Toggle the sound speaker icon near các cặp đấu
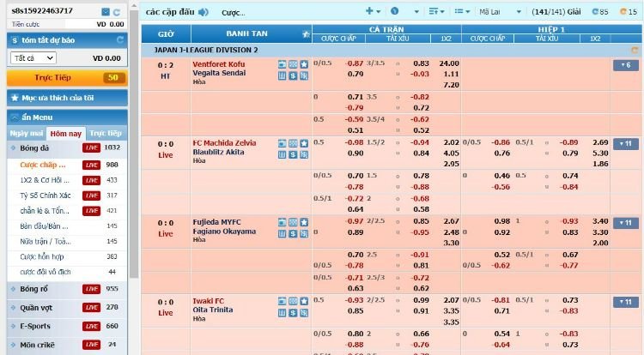644x355 pixels. click(x=203, y=12)
